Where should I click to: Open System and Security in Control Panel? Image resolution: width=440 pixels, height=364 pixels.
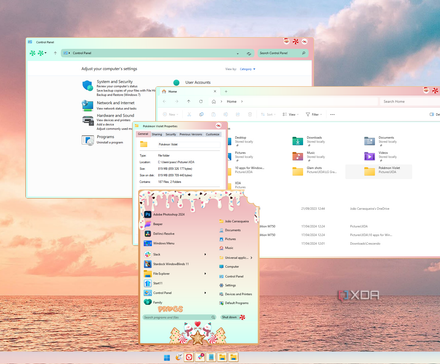point(114,82)
